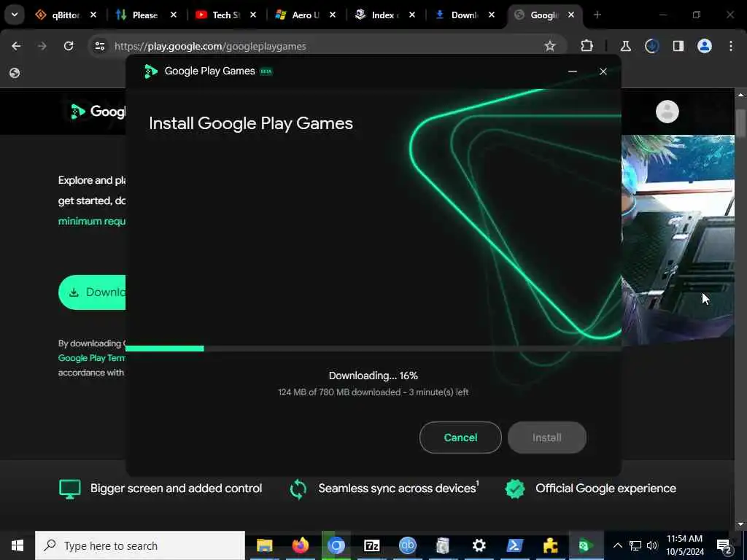This screenshot has height=560, width=747.
Task: Click the Google Play Games webpage logo
Action: 98,112
